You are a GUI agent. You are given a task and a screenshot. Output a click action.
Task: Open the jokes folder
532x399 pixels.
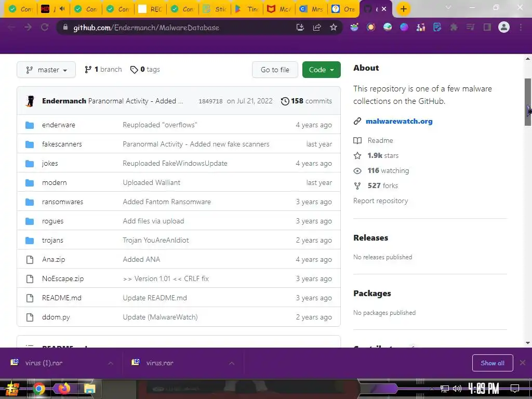click(x=50, y=164)
